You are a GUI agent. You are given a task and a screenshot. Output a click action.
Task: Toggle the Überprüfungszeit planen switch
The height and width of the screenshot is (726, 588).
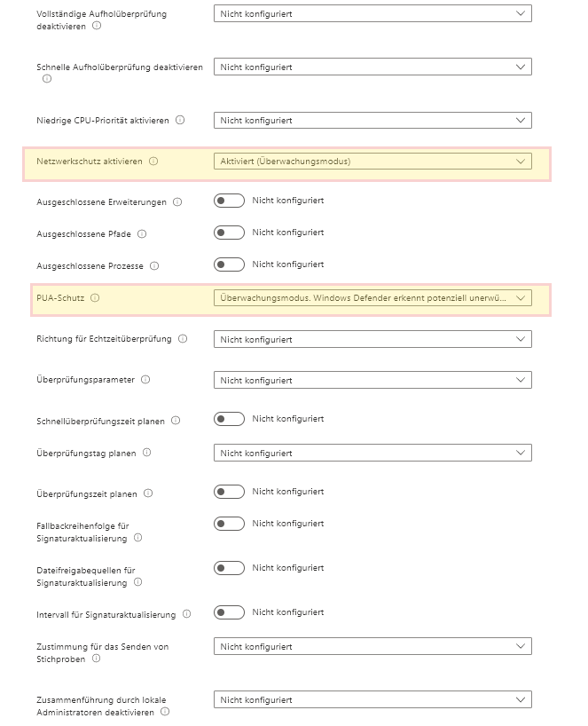229,492
